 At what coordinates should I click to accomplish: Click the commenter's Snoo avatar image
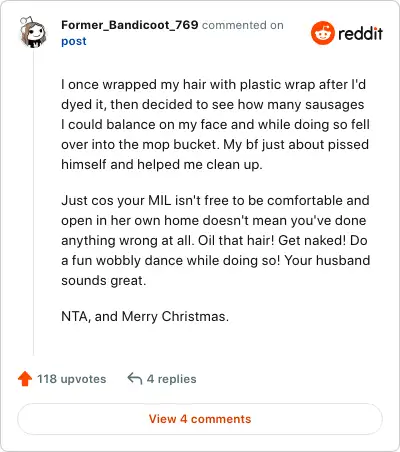pyautogui.click(x=33, y=32)
